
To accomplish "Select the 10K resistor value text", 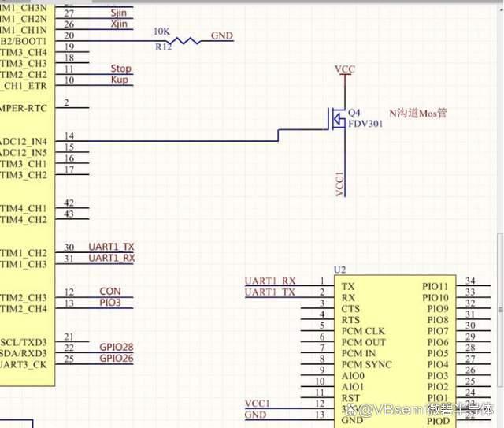I will pos(161,32).
